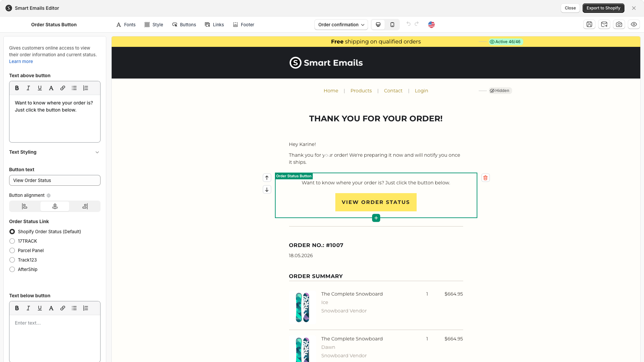This screenshot has height=362, width=644.
Task: Open the Learn more link
Action: point(21,61)
